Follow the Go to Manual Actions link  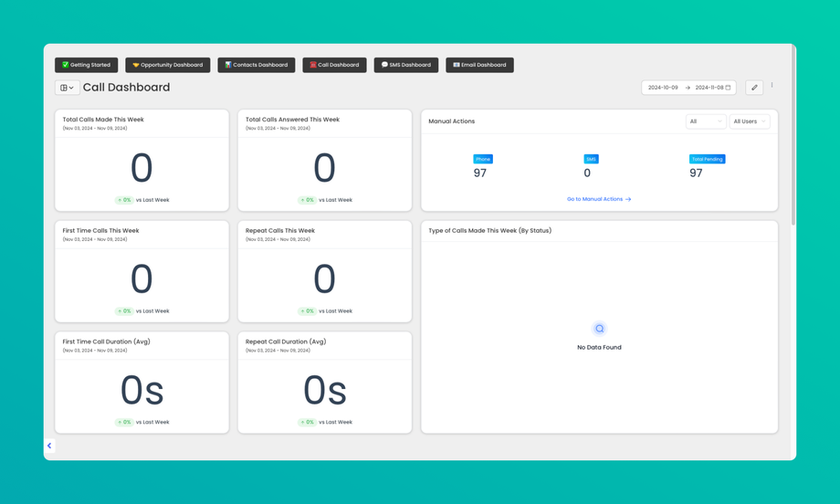click(599, 199)
